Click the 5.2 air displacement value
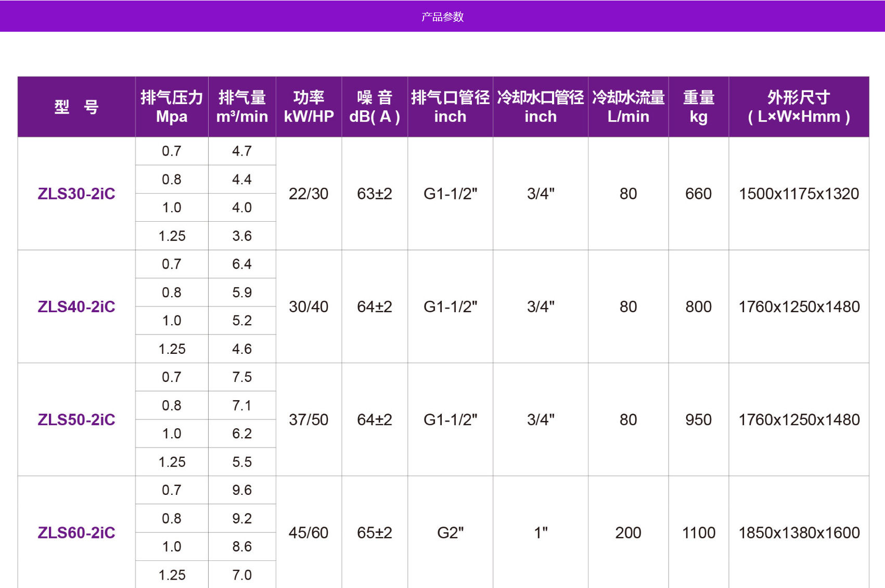This screenshot has width=885, height=588. tap(242, 320)
